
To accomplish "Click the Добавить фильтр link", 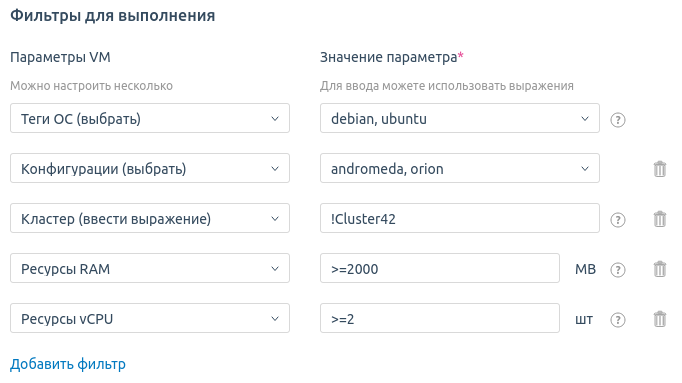I will click(x=68, y=364).
